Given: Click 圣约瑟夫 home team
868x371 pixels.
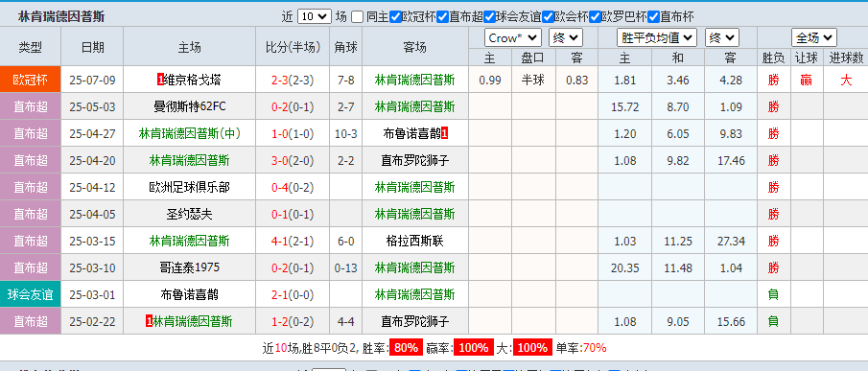Looking at the screenshot, I should coord(190,214).
